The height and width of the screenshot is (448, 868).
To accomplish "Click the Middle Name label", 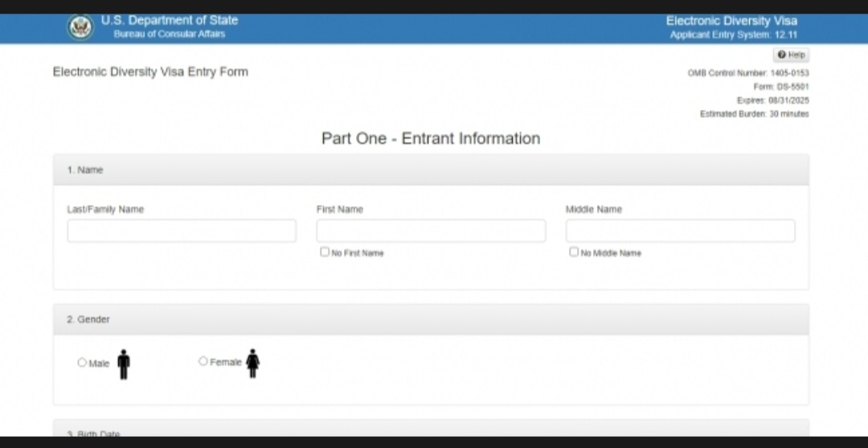I will click(x=593, y=210).
